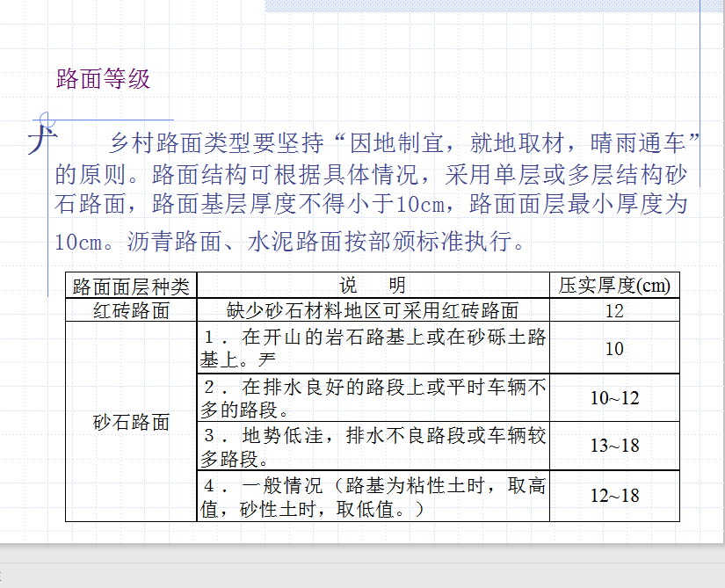Select the header cell 压实厚度(cm)
Viewport: 725px width, 588px height.
[614, 286]
